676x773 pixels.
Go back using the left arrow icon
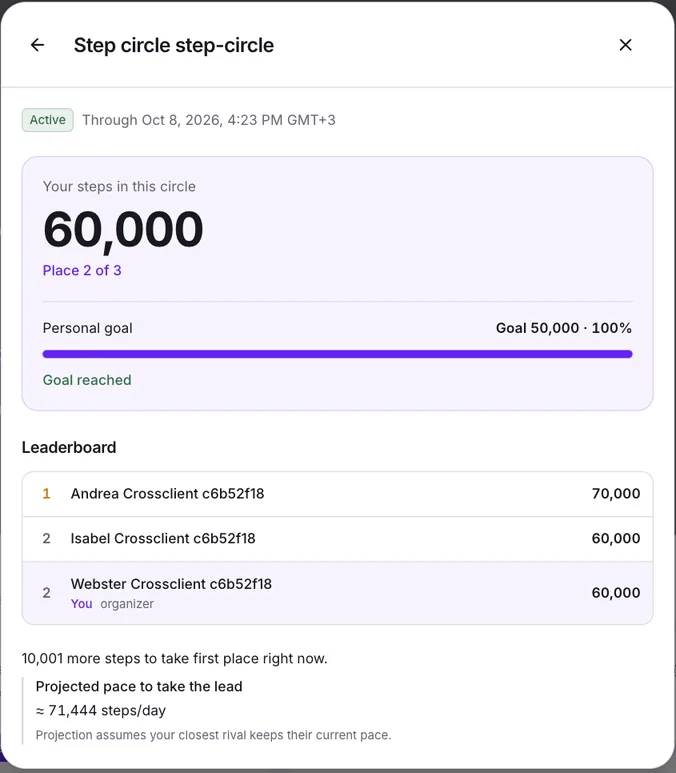tap(37, 45)
